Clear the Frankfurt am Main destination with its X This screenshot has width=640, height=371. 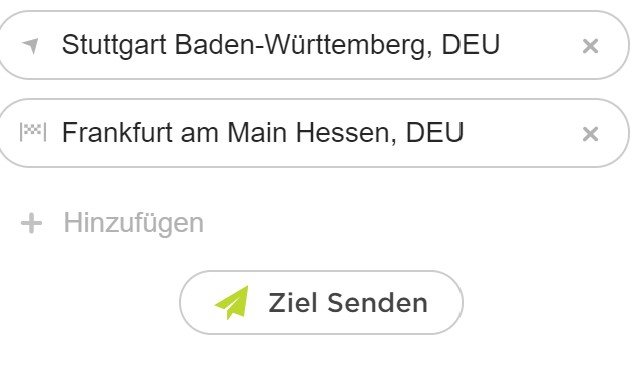(590, 134)
